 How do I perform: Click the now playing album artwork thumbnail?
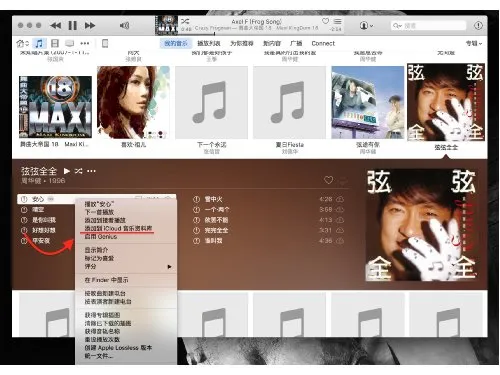coord(166,25)
